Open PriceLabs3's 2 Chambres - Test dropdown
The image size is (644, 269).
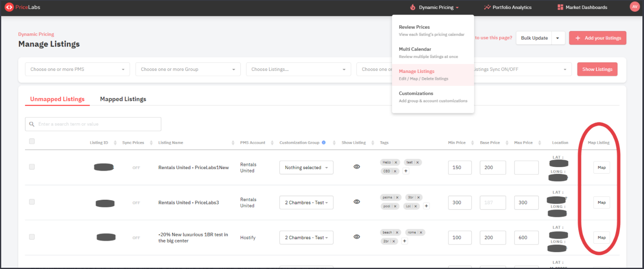click(306, 203)
